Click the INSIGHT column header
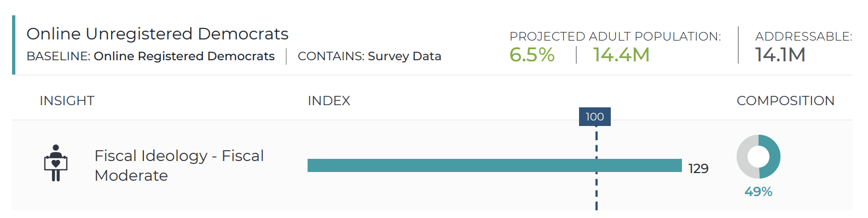The width and height of the screenshot is (868, 218). (67, 101)
